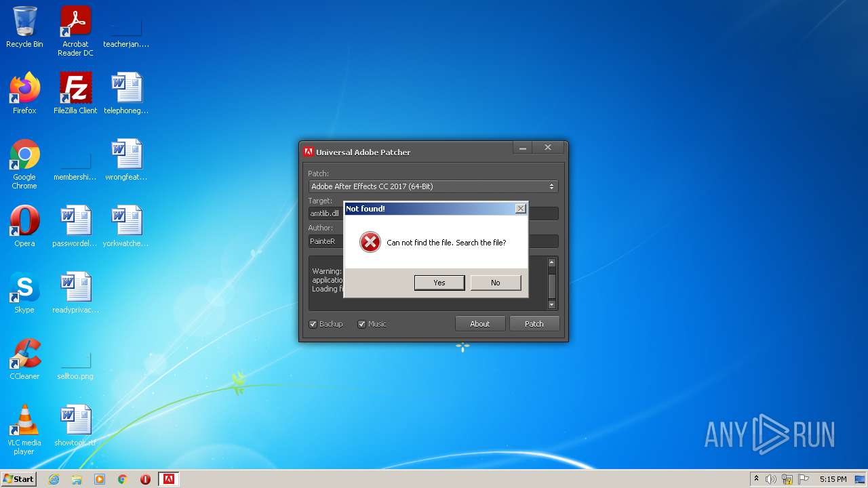Open Chrome from the taskbar
This screenshot has width=868, height=488.
click(x=123, y=479)
